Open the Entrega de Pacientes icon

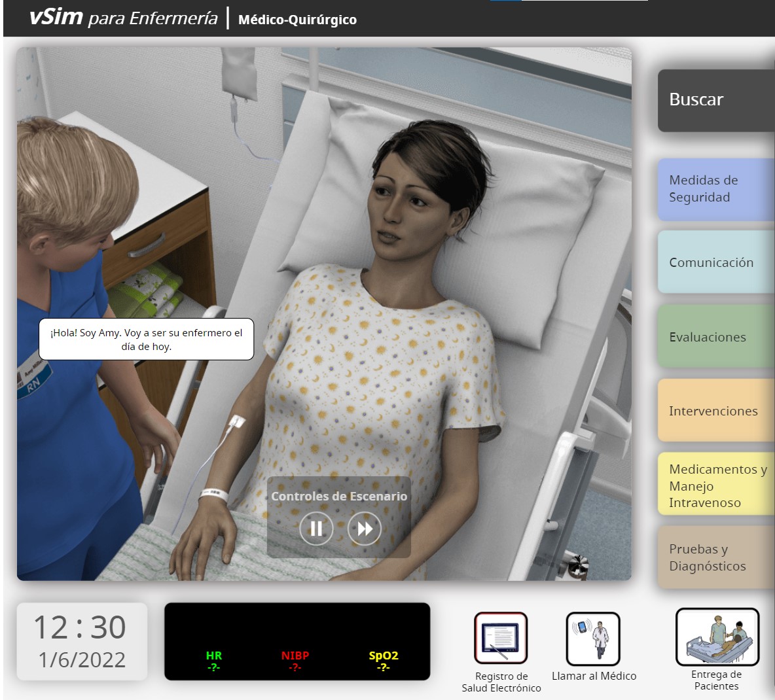pyautogui.click(x=717, y=637)
